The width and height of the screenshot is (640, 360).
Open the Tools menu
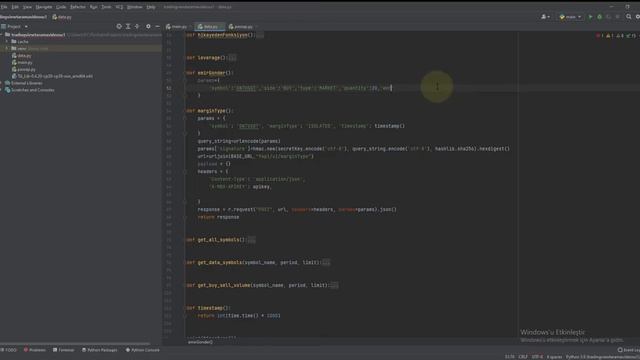(x=106, y=7)
